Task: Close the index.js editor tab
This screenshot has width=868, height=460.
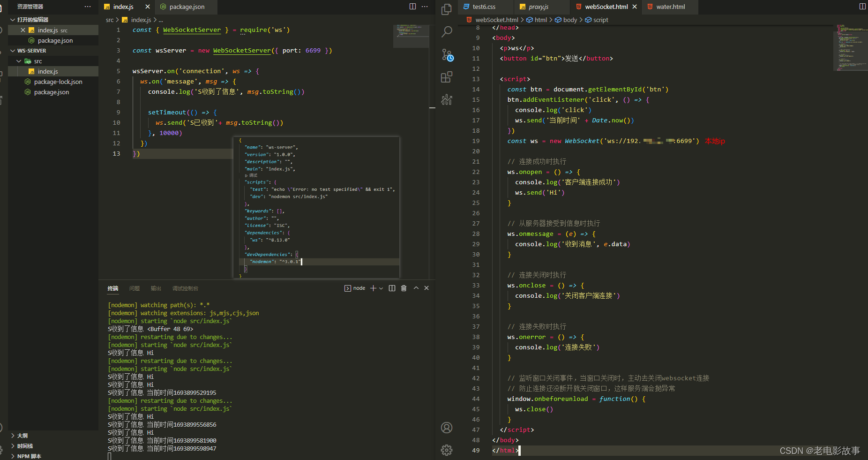Action: tap(148, 7)
